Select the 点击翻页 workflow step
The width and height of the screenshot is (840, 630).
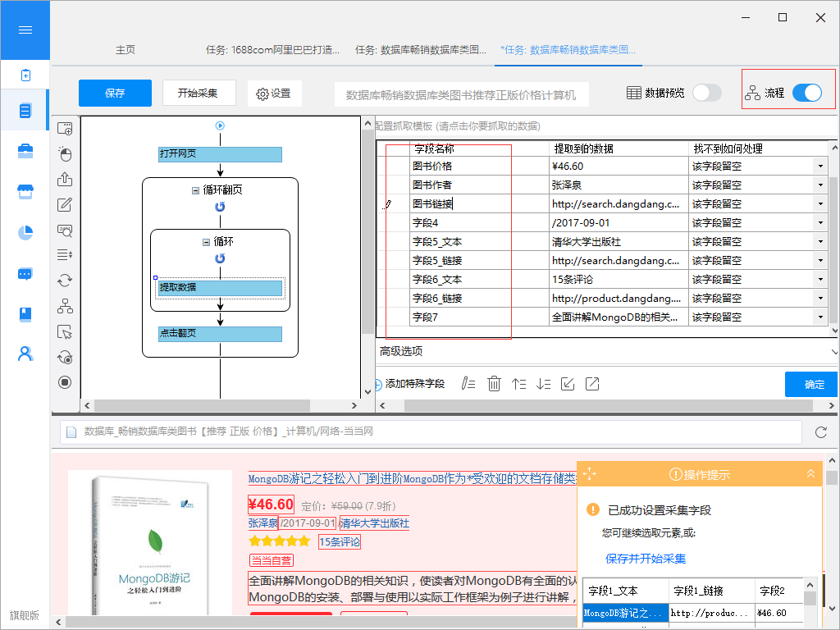pyautogui.click(x=220, y=333)
